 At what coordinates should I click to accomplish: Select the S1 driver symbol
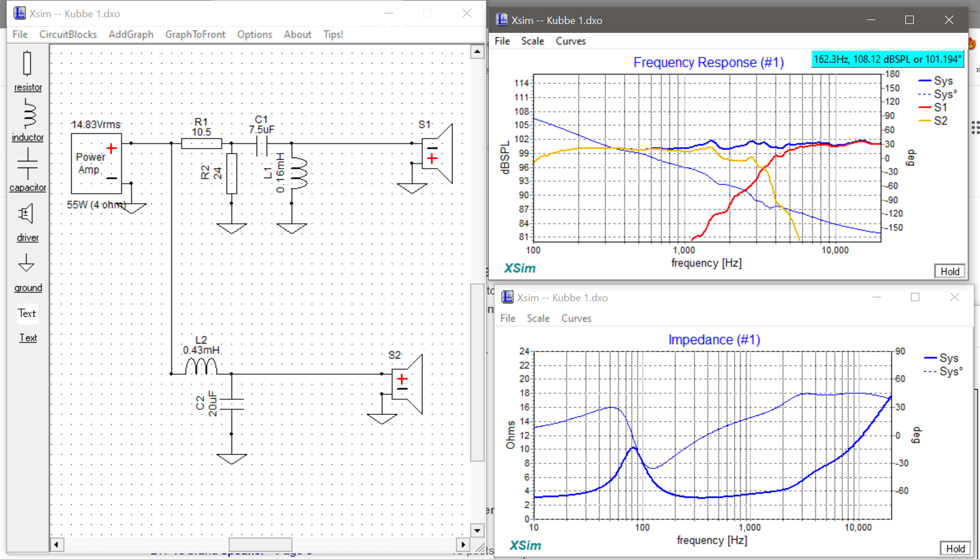[437, 154]
